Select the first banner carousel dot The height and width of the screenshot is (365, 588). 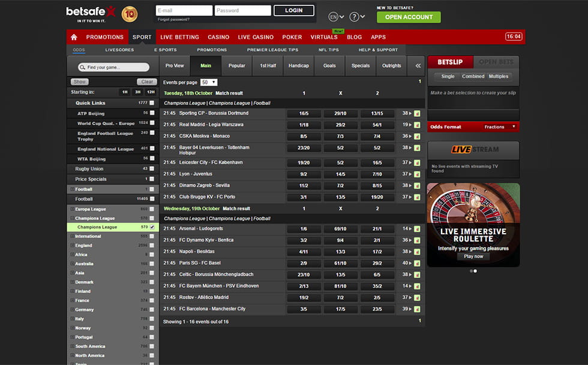coord(471,271)
